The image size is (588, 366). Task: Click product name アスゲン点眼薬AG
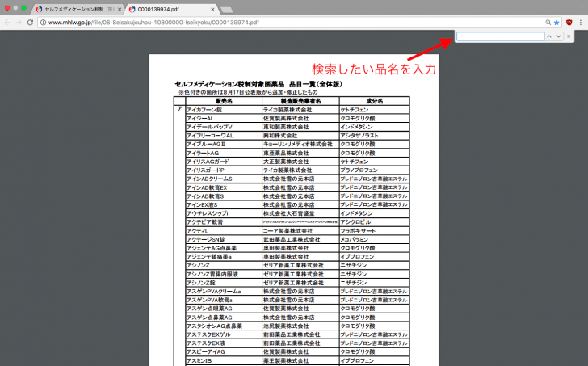pos(210,309)
